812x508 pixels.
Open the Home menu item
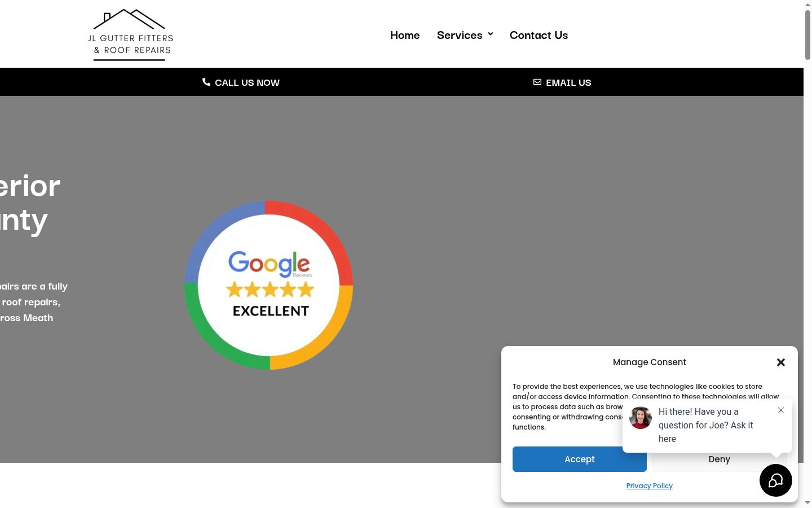(x=405, y=35)
